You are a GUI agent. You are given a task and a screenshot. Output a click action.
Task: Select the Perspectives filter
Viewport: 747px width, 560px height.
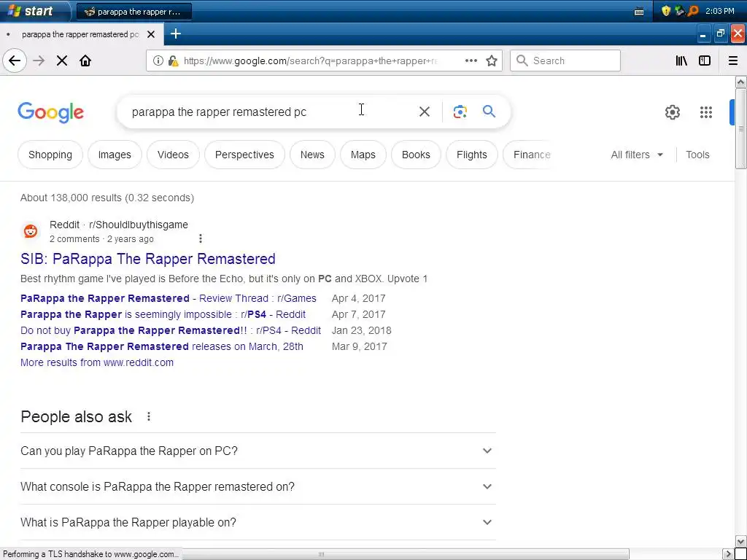244,155
